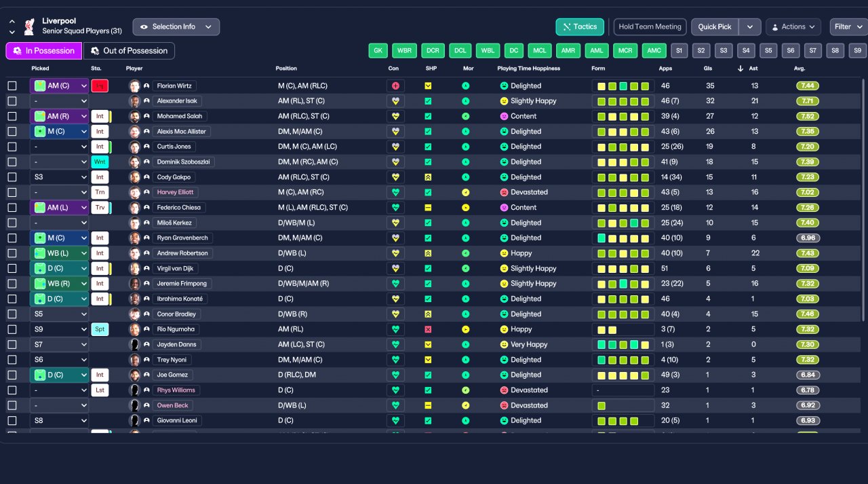The image size is (868, 484).
Task: Click Hold Team Meeting button
Action: (x=650, y=27)
